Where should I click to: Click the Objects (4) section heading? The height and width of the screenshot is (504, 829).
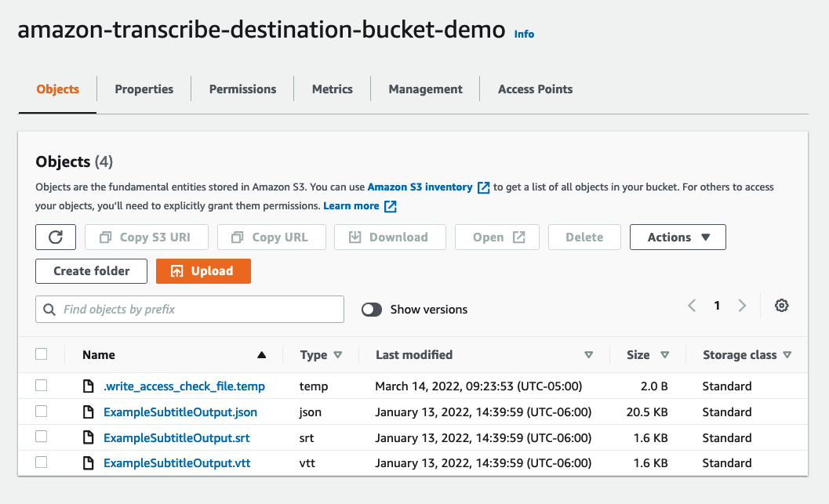[74, 161]
